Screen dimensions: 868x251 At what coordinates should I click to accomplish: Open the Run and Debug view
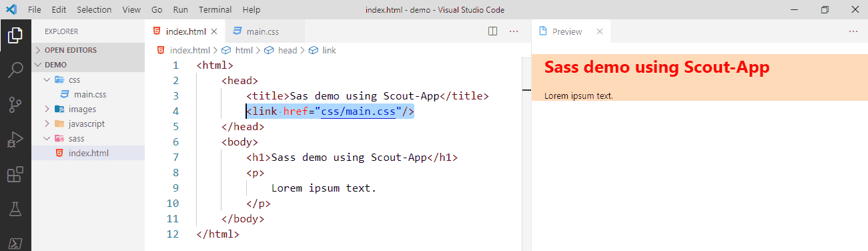pos(15,140)
